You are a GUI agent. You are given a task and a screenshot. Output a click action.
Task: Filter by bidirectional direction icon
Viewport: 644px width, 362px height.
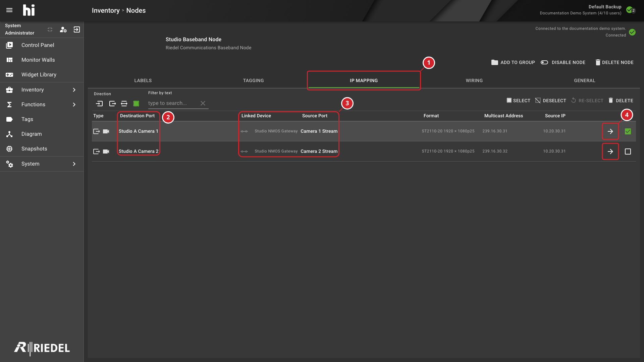124,104
